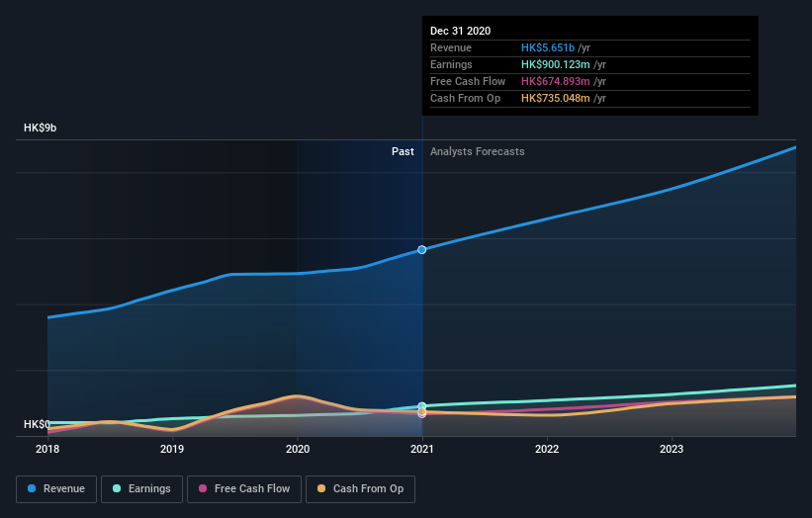Click the 2018 x-axis label
Screen dimensions: 812x518
[x=47, y=449]
